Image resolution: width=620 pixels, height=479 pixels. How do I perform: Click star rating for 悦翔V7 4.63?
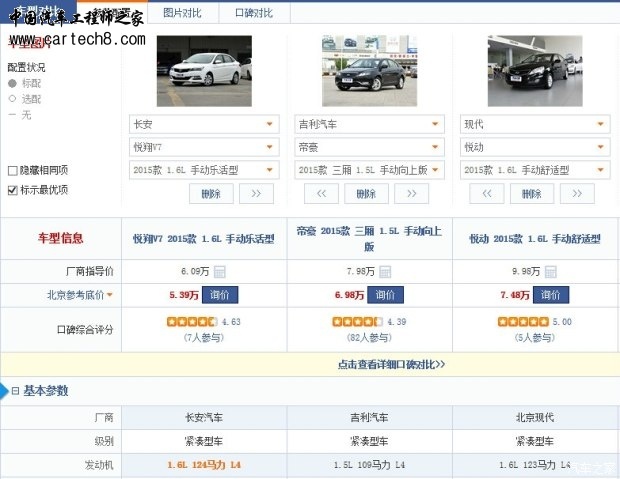pos(192,322)
